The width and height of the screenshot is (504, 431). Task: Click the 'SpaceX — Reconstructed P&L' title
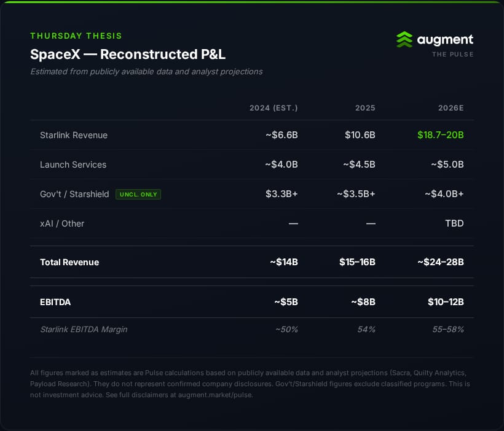point(128,54)
